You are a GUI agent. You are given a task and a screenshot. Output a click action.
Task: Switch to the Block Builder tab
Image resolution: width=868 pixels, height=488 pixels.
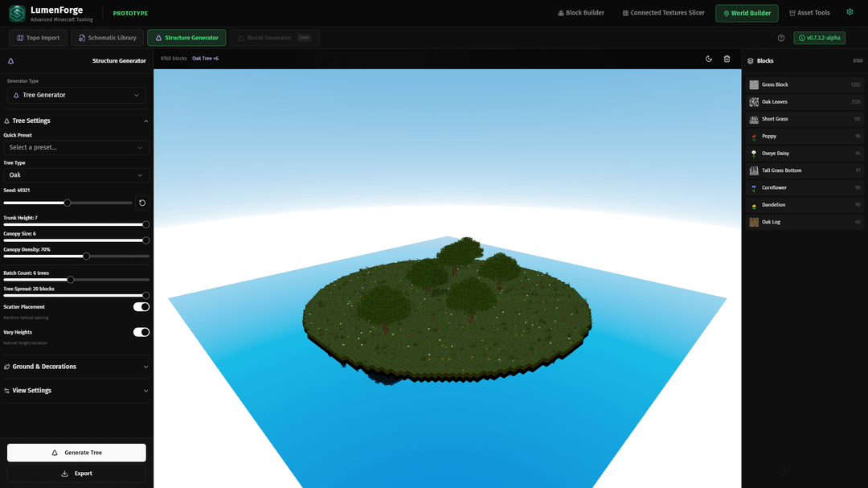click(580, 13)
